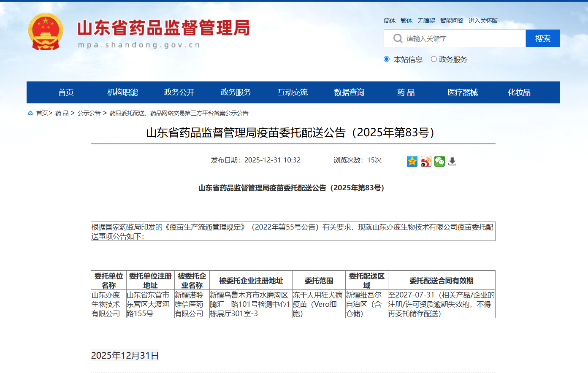588x373 pixels.
Task: Share article via WeChat icon
Action: [x=439, y=161]
